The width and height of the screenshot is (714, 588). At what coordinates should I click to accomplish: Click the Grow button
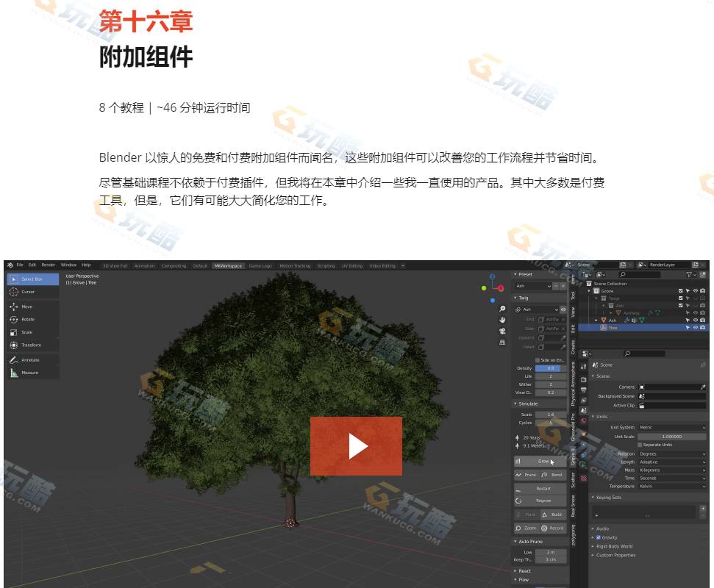540,462
